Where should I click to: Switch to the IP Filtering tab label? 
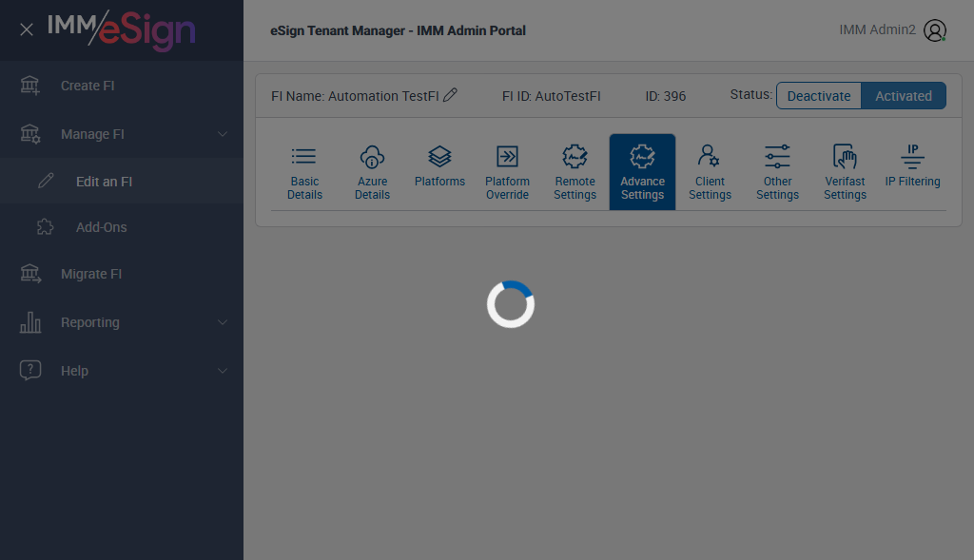[x=912, y=182]
